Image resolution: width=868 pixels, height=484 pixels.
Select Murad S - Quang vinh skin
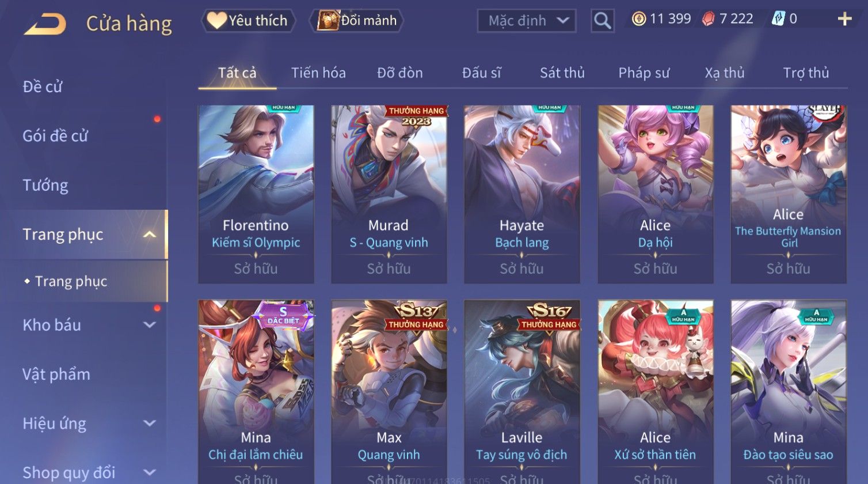389,194
